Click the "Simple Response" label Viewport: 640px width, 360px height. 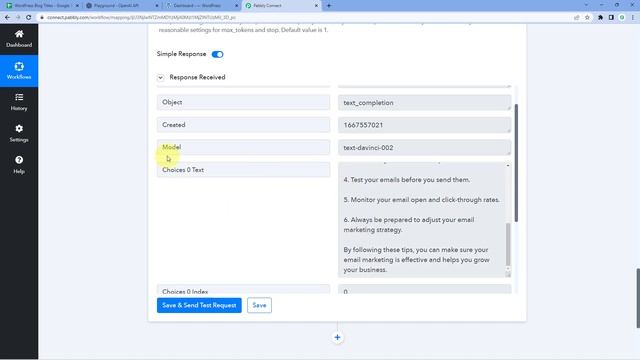point(181,54)
